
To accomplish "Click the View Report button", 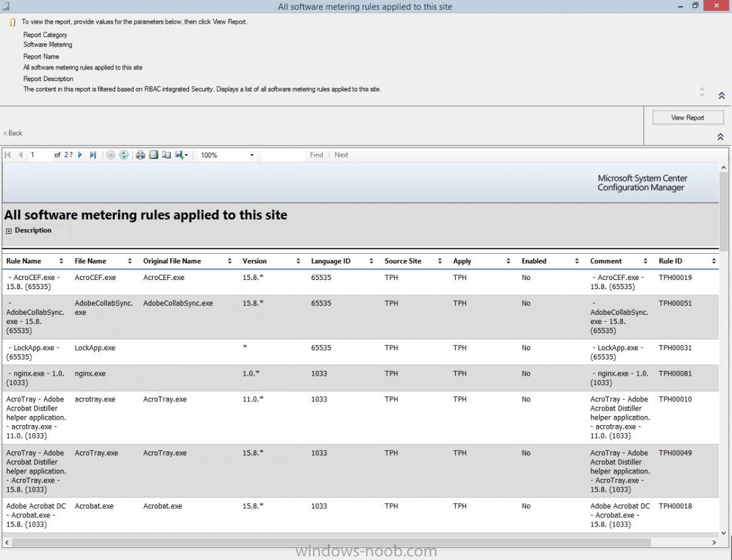I will pyautogui.click(x=688, y=118).
